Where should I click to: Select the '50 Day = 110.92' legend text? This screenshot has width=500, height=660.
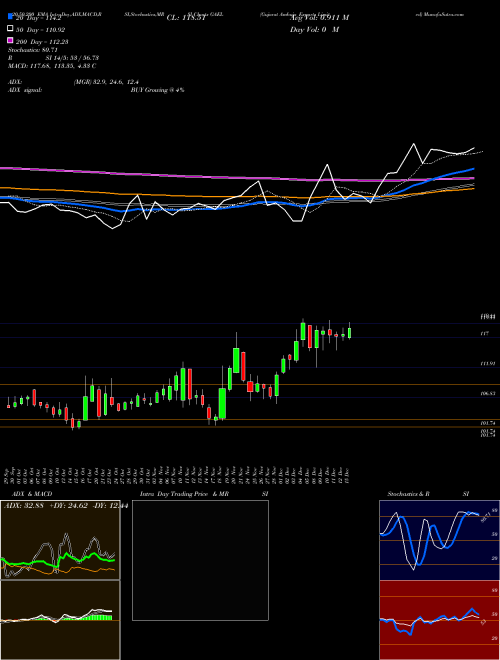point(41,30)
